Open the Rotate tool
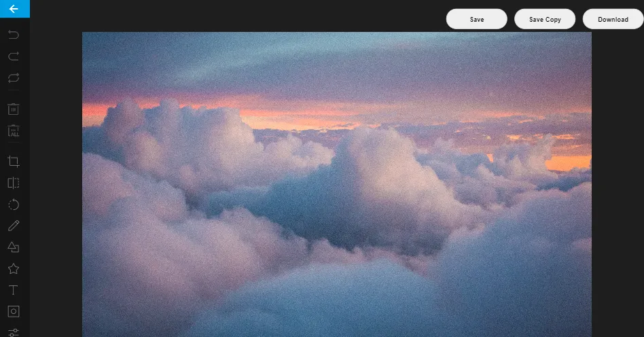The image size is (644, 337). pyautogui.click(x=14, y=205)
